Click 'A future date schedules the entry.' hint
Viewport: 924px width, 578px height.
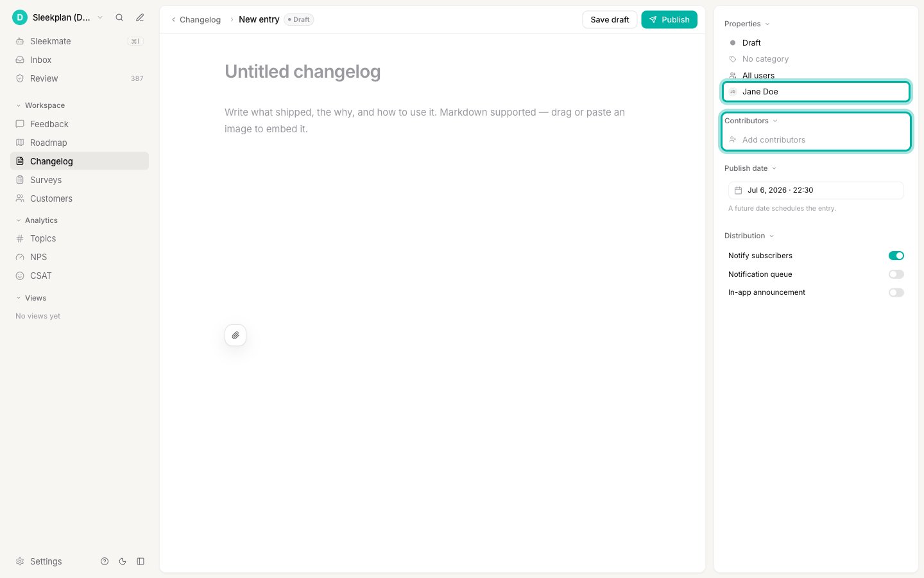[x=782, y=208]
